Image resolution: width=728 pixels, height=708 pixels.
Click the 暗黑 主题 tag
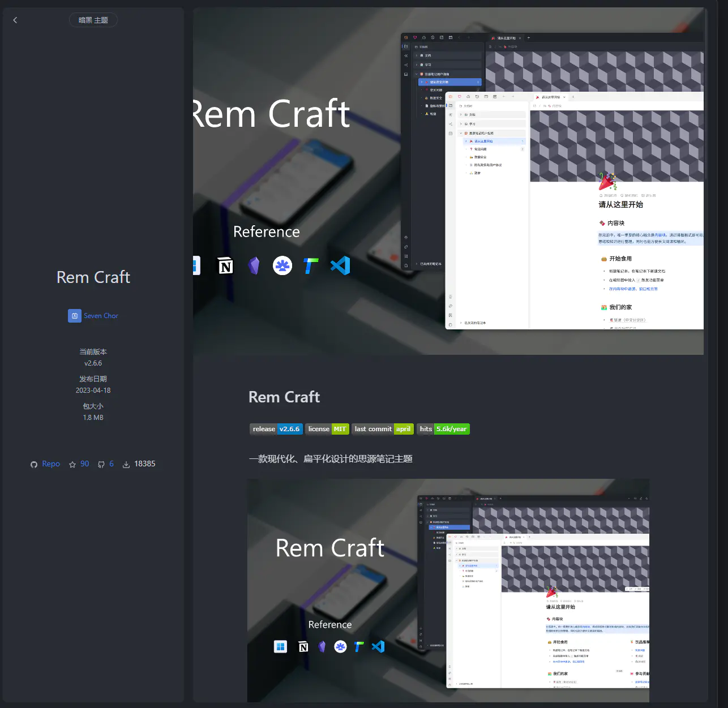[93, 20]
